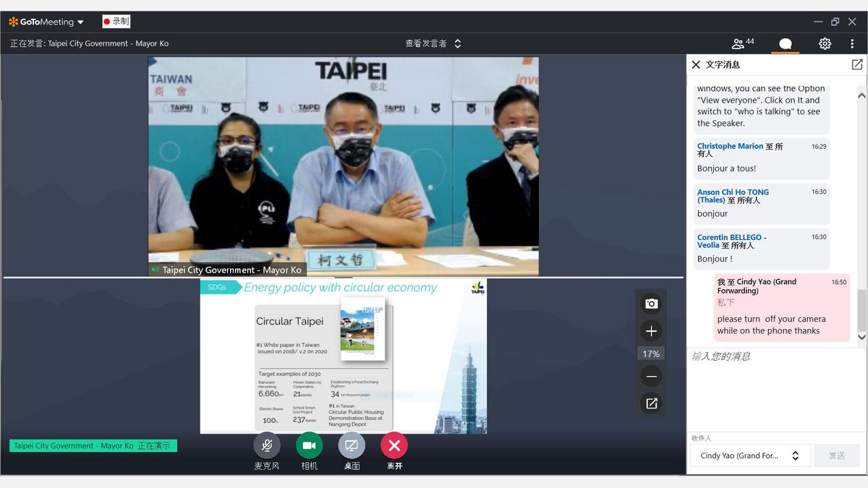Click the chat bubble icon in top bar
This screenshot has width=868, height=488.
785,44
